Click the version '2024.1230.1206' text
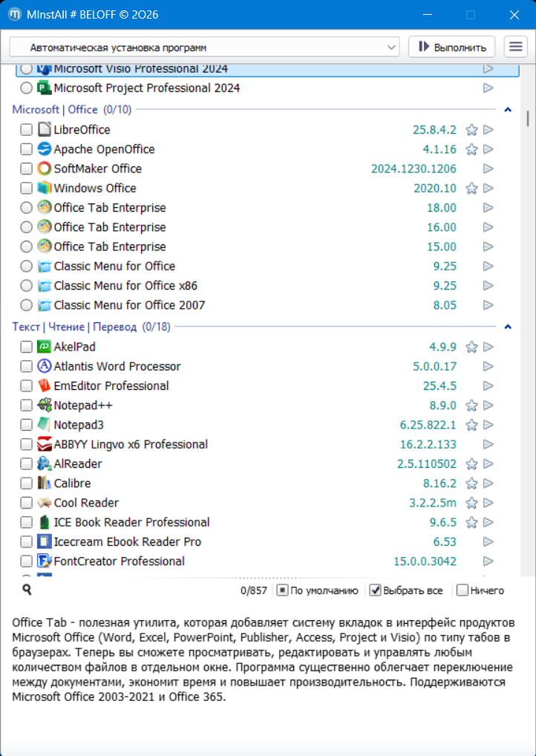Screen dimensions: 536x756 point(414,169)
